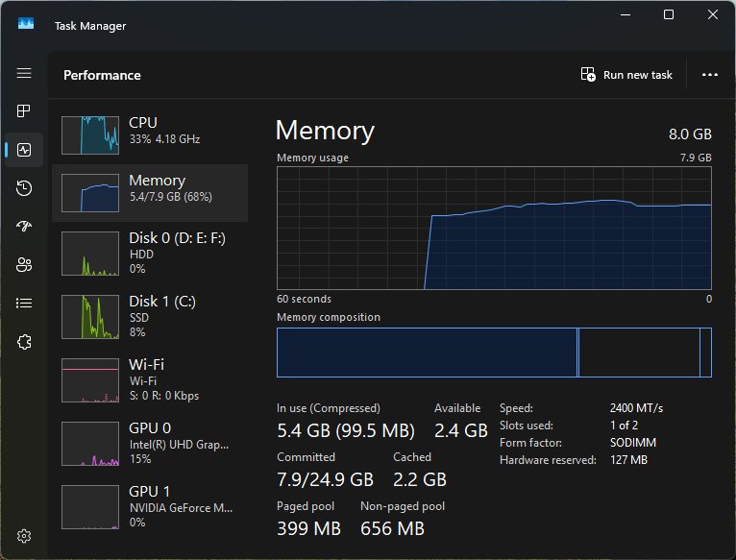Viewport: 736px width, 560px height.
Task: Click the Disk 1 activity mini graph
Action: (x=90, y=317)
